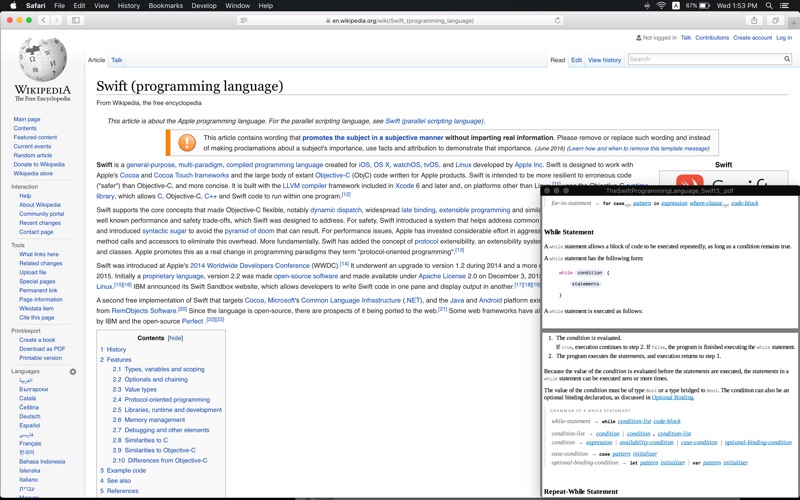Viewport: 800px width, 500px height.
Task: Open dynamic dispatch link
Action: point(336,210)
